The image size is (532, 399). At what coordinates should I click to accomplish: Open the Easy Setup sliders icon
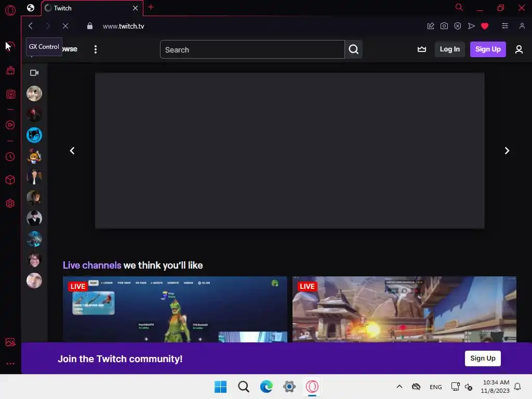point(505,26)
